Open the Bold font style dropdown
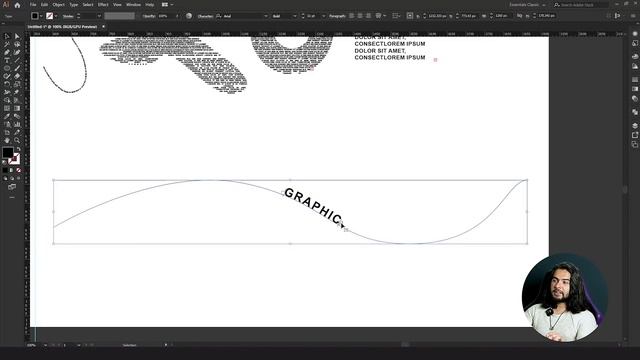The image size is (640, 360). 295,16
